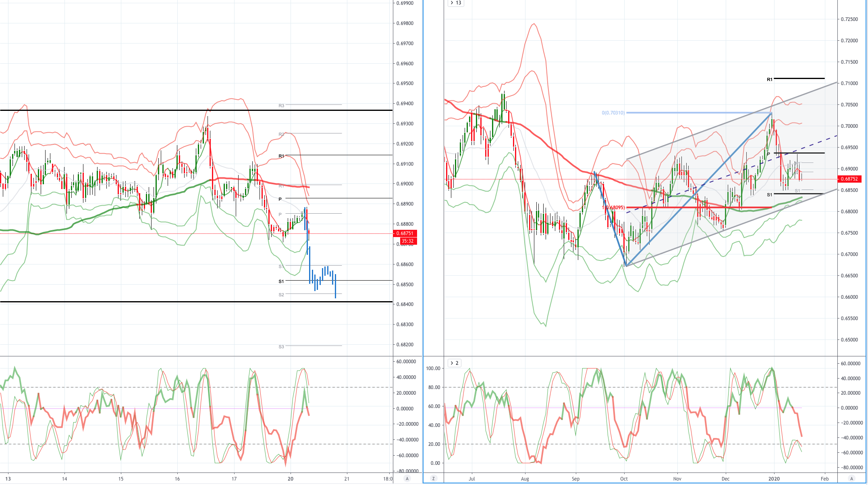The image size is (868, 485).
Task: Click date 16 on left time axis
Action: (x=177, y=479)
